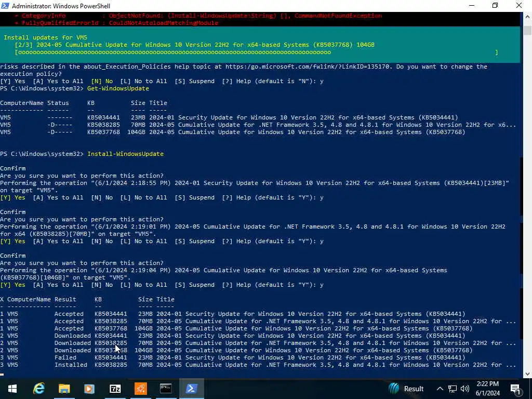Viewport: 532px width, 399px height.
Task: Click the Result column header
Action: pos(65,299)
